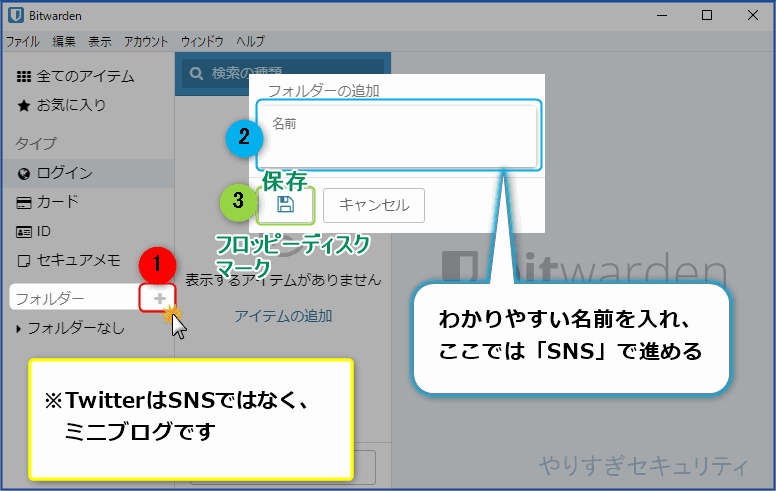Open the ファイル menu
The width and height of the screenshot is (776, 491).
click(22, 42)
